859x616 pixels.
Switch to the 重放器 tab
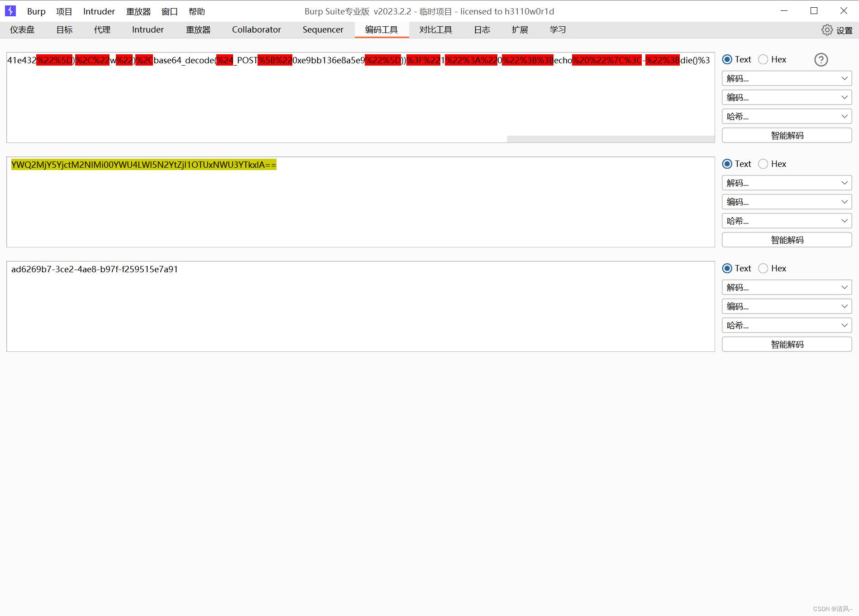pos(198,30)
